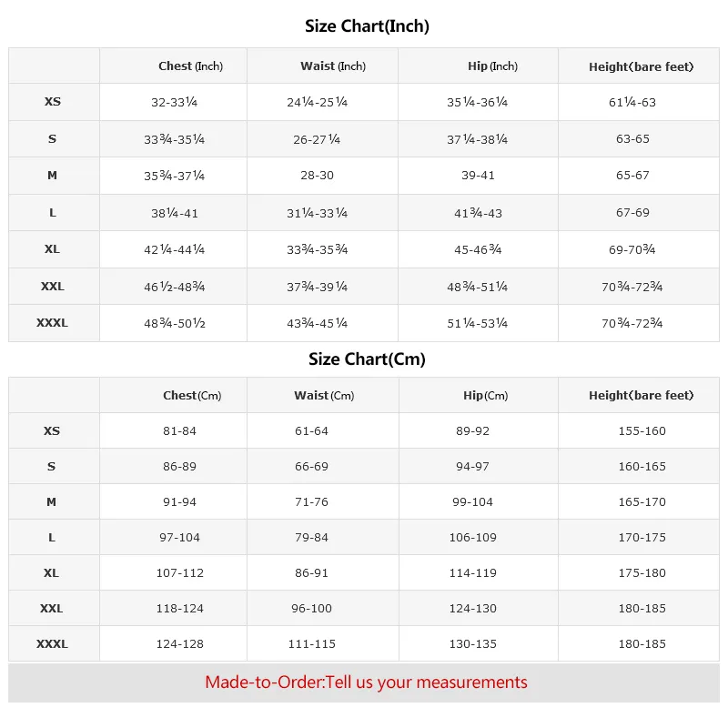Click chest value 46½-48¾ for XXL
This screenshot has width=728, height=728.
coord(174,287)
